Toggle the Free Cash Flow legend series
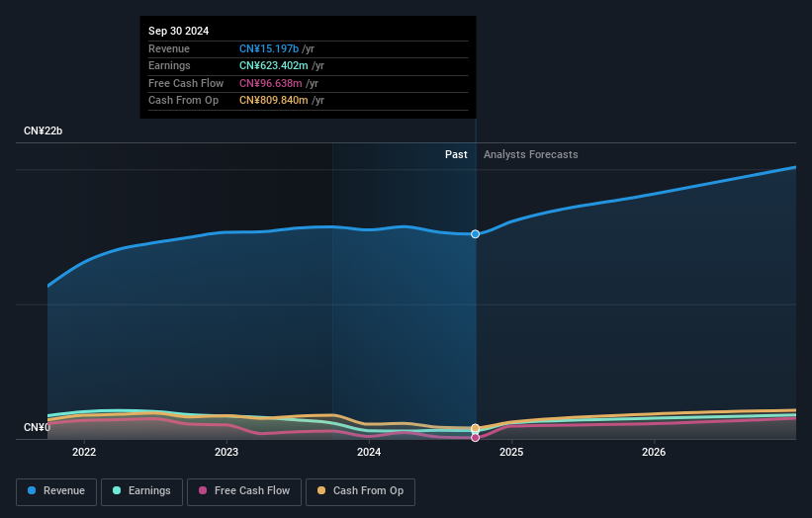Screen dimensions: 812x518 click(244, 491)
